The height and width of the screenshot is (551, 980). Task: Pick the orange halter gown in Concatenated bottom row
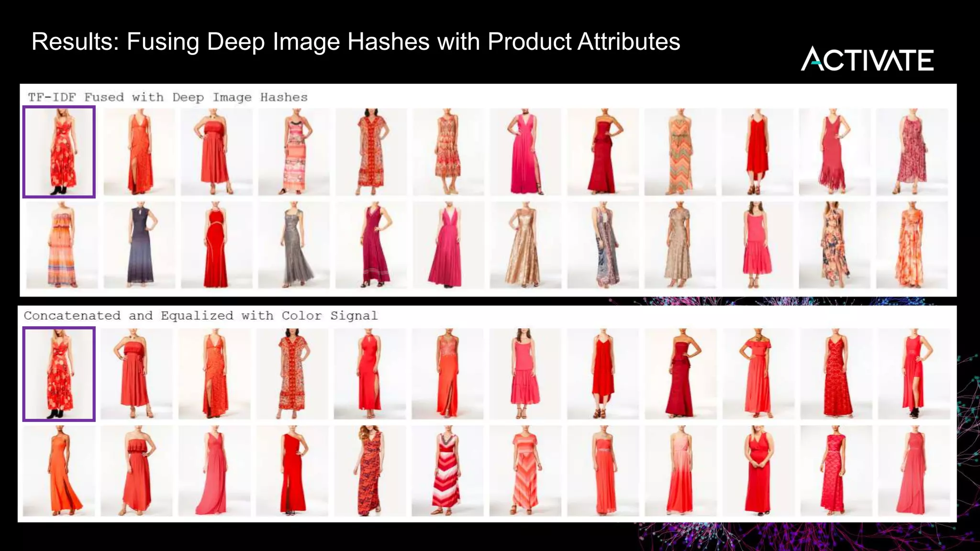[x=59, y=471]
